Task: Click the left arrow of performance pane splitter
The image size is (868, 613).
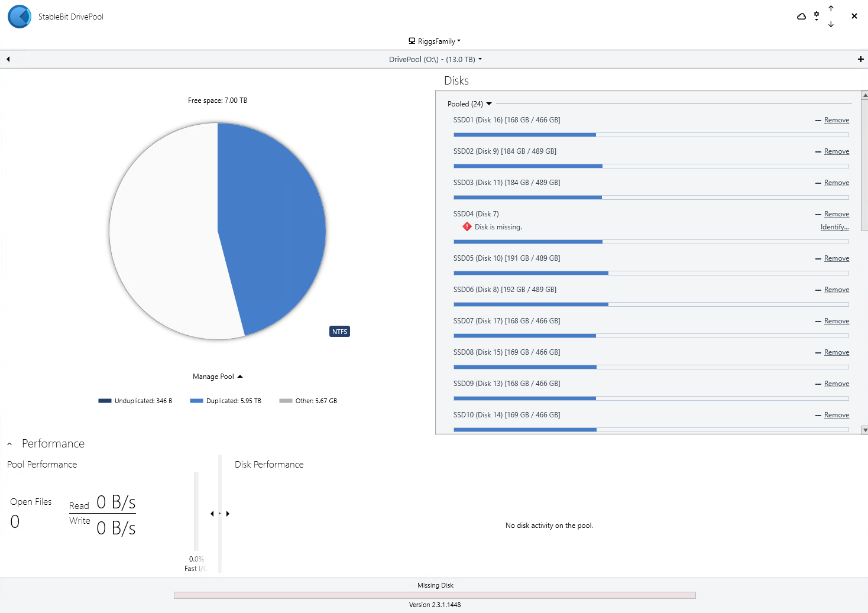Action: (x=212, y=514)
